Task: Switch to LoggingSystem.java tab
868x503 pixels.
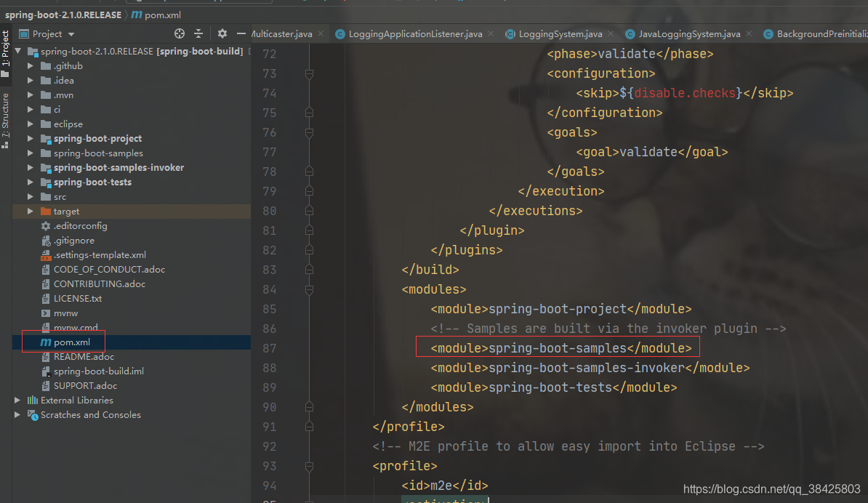Action: click(560, 33)
